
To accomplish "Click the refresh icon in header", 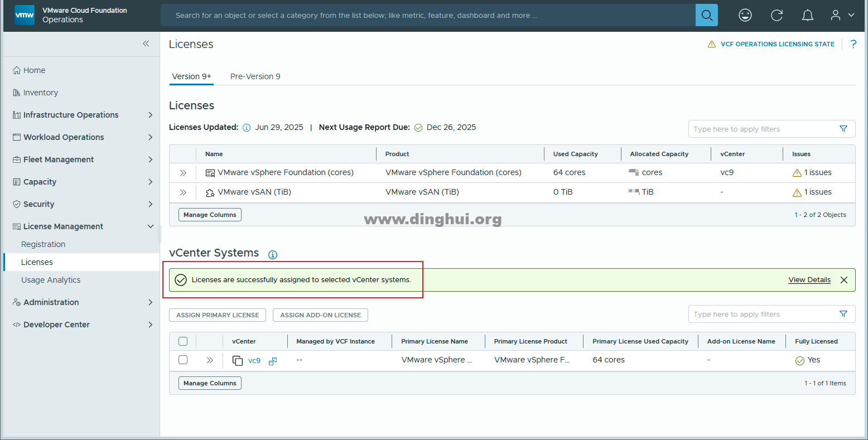I will coord(777,15).
